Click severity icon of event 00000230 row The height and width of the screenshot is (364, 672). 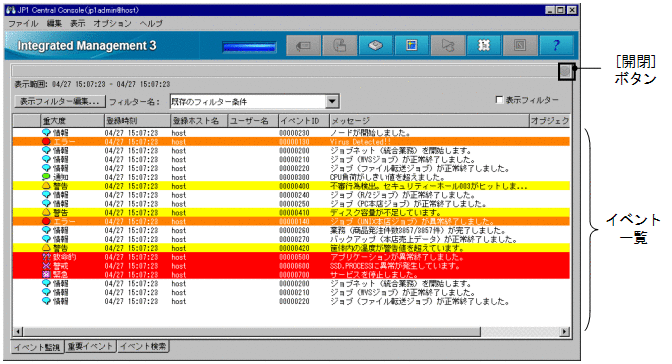(x=46, y=132)
